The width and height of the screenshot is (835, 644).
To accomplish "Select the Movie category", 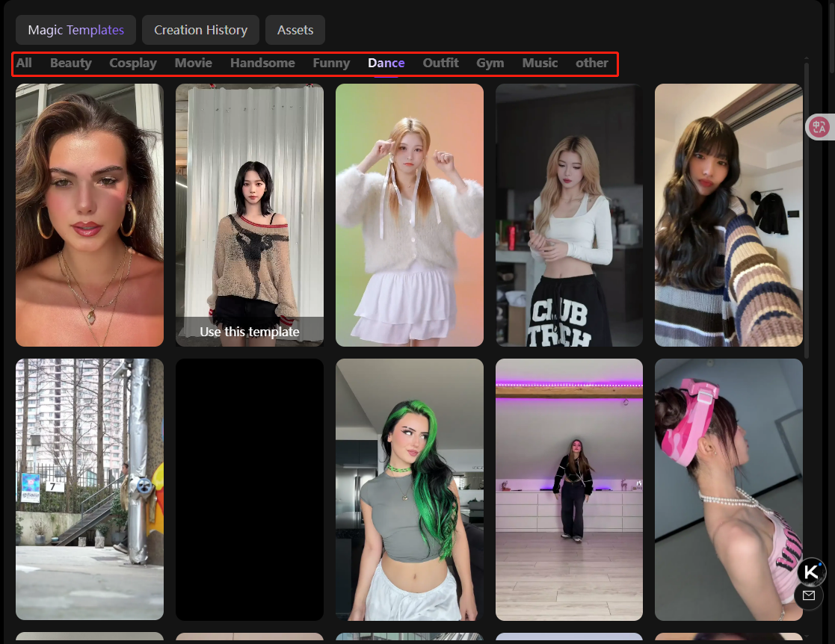I will tap(194, 63).
